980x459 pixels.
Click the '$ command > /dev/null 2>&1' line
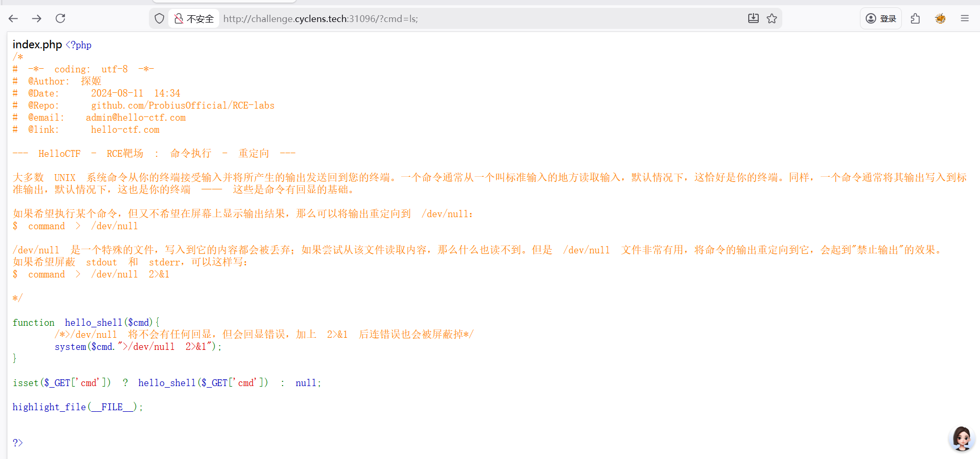point(91,274)
